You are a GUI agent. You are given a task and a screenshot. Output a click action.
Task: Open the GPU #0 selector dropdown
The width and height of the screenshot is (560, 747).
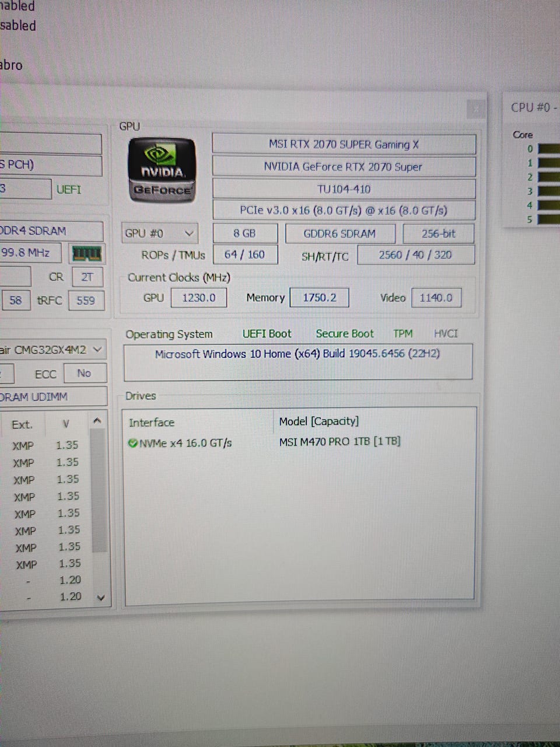(159, 233)
